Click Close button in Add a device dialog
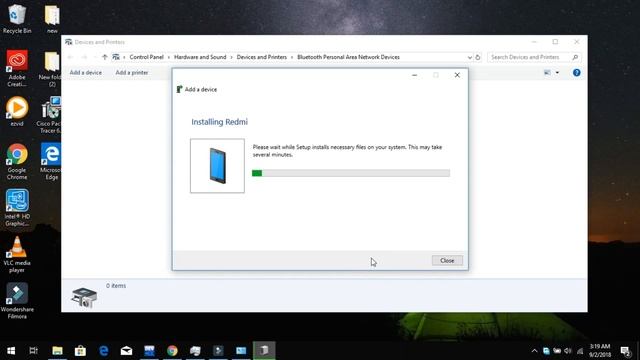The height and width of the screenshot is (360, 640). point(447,260)
